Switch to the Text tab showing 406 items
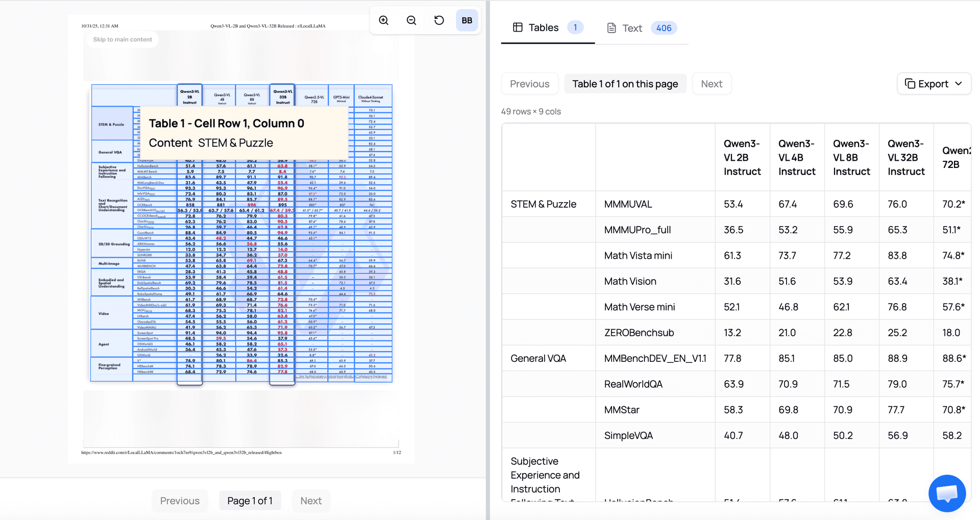This screenshot has height=520, width=980. (x=632, y=28)
